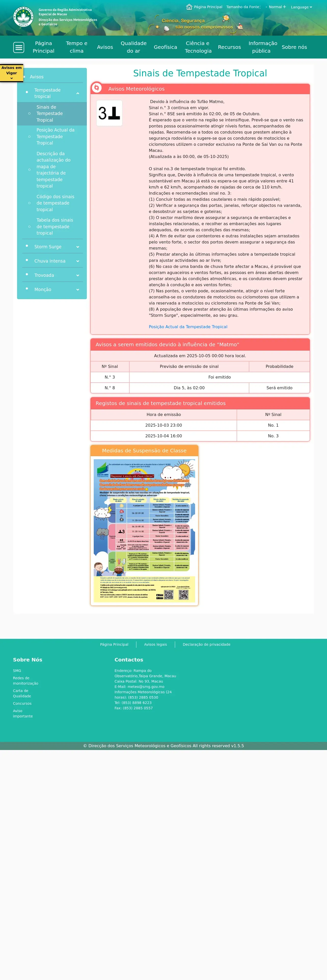
Task: Open the hamburger menu icon
Action: coord(19,47)
